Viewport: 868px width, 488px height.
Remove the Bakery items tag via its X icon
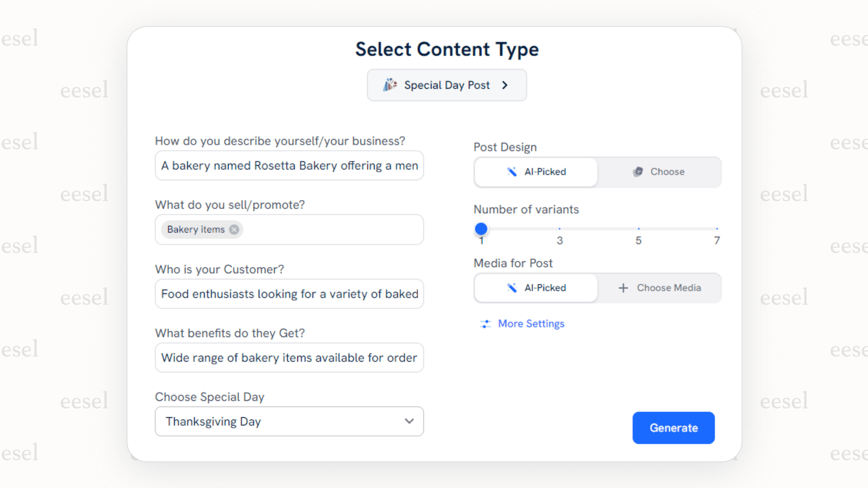tap(234, 229)
